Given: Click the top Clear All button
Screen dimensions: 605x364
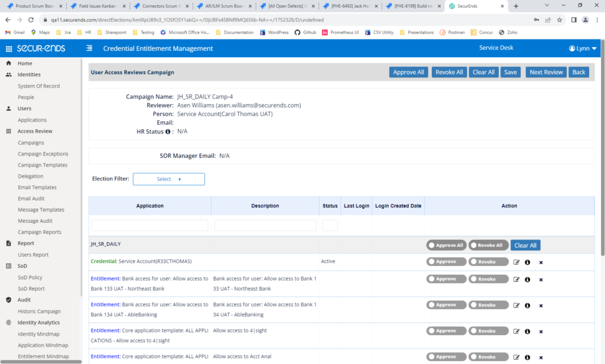Looking at the screenshot, I should pos(483,72).
